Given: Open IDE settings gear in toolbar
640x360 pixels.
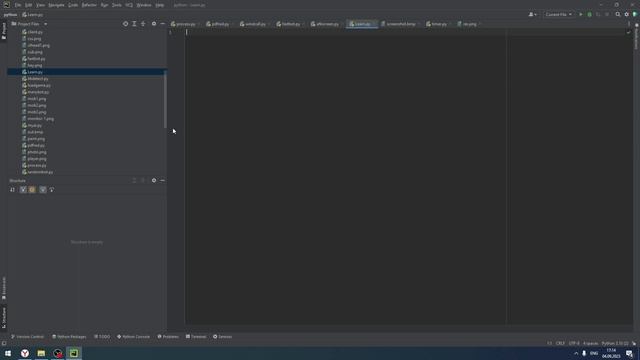Looking at the screenshot, I should pos(627,14).
